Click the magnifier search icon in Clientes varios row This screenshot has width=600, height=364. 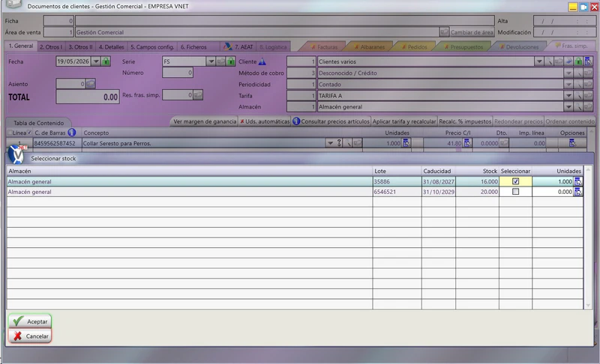click(549, 61)
